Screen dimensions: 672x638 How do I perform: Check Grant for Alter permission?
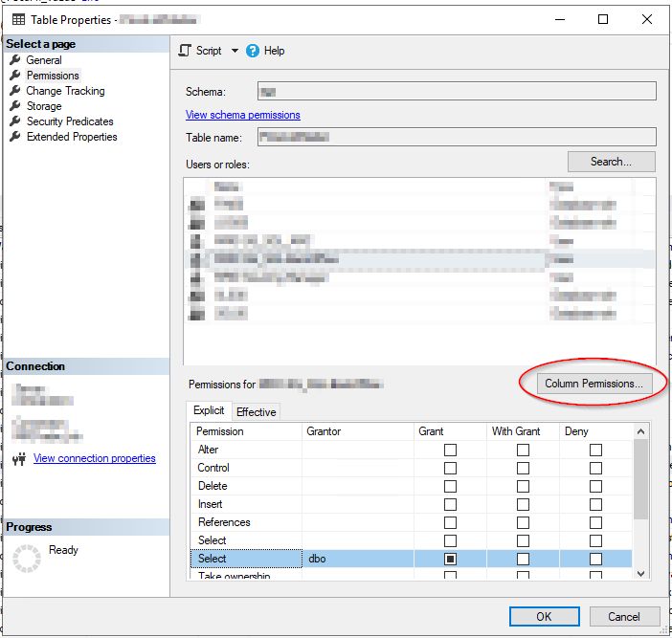click(x=450, y=450)
